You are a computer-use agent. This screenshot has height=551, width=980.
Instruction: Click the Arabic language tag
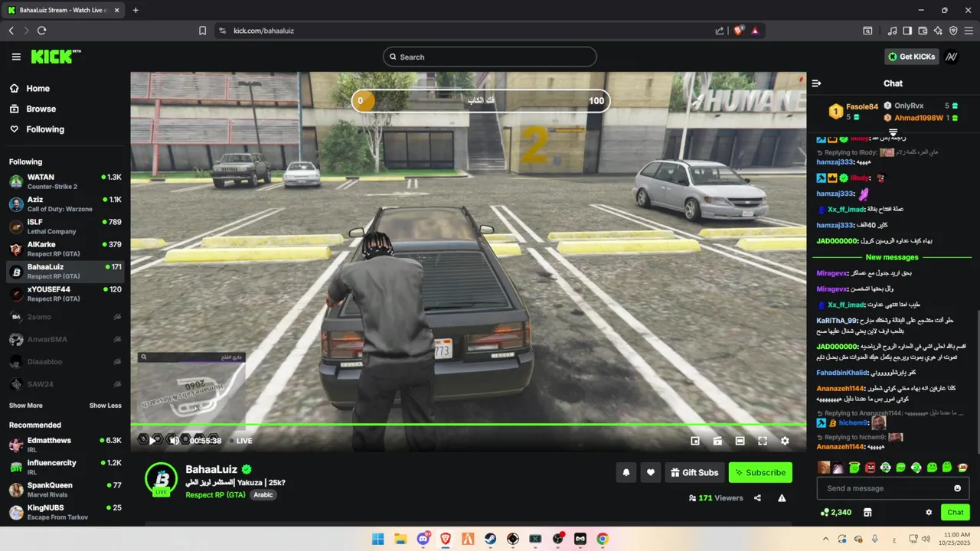coord(263,495)
